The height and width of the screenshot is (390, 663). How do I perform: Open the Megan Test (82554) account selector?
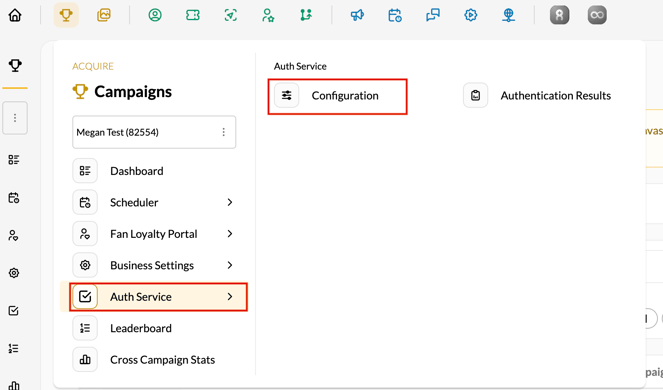click(x=154, y=132)
